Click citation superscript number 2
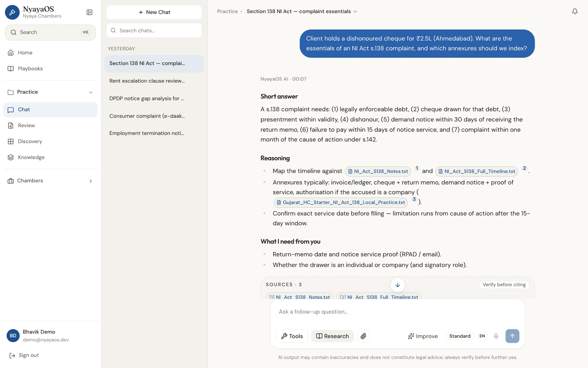This screenshot has height=368, width=588. 524,168
